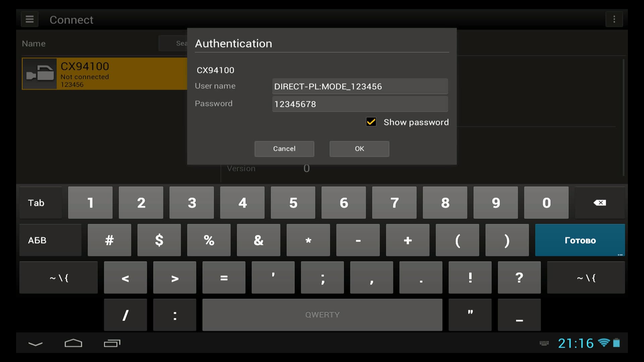Click the User name input field
Screen dimensions: 644x362
(360, 86)
